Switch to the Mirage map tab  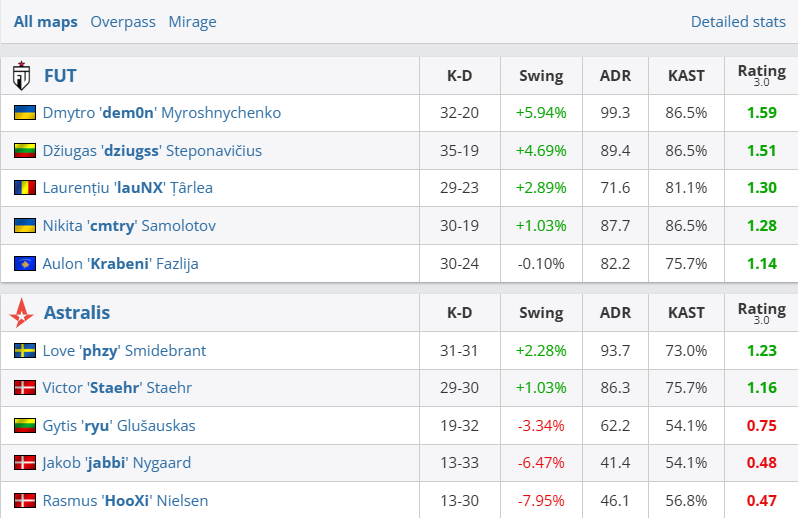[192, 22]
